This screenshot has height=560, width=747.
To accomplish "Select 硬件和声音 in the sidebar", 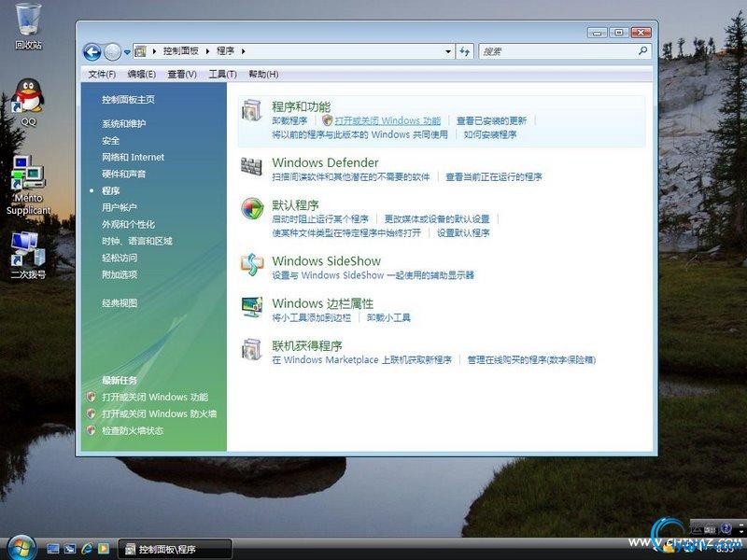I will [x=124, y=174].
